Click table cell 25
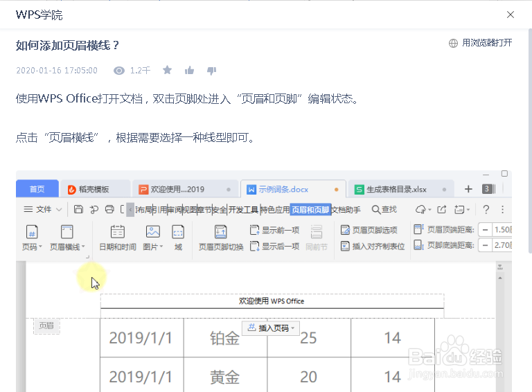Image resolution: width=532 pixels, height=392 pixels. (x=308, y=338)
